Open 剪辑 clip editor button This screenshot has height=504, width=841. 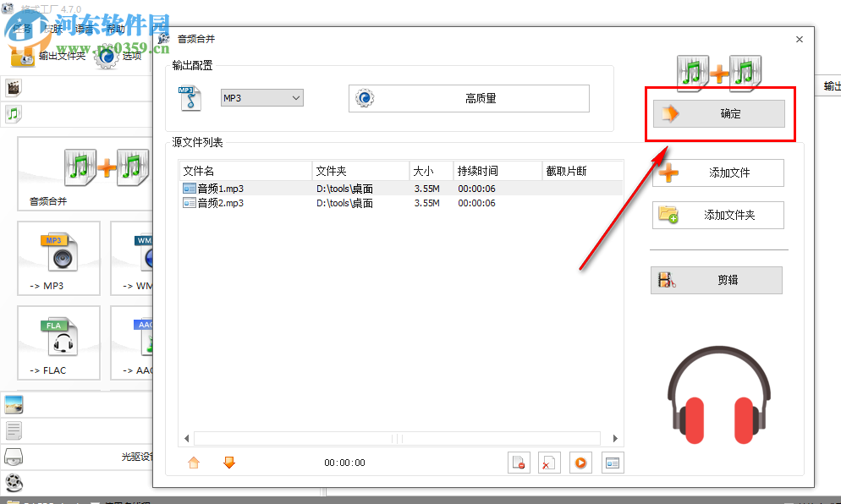click(716, 280)
